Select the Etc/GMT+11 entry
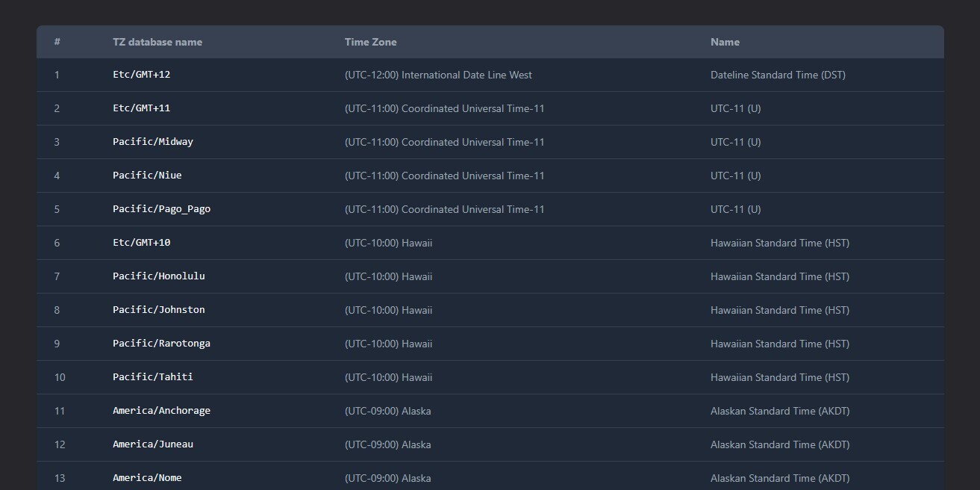The image size is (980, 490). pos(142,108)
